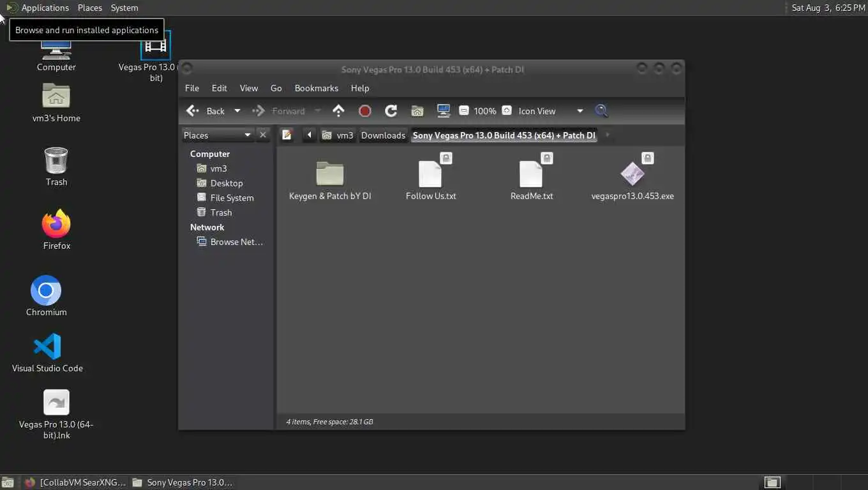Screen dimensions: 868x490
Task: Switch to CollabVM SearXNG taskbar window
Action: coord(75,482)
